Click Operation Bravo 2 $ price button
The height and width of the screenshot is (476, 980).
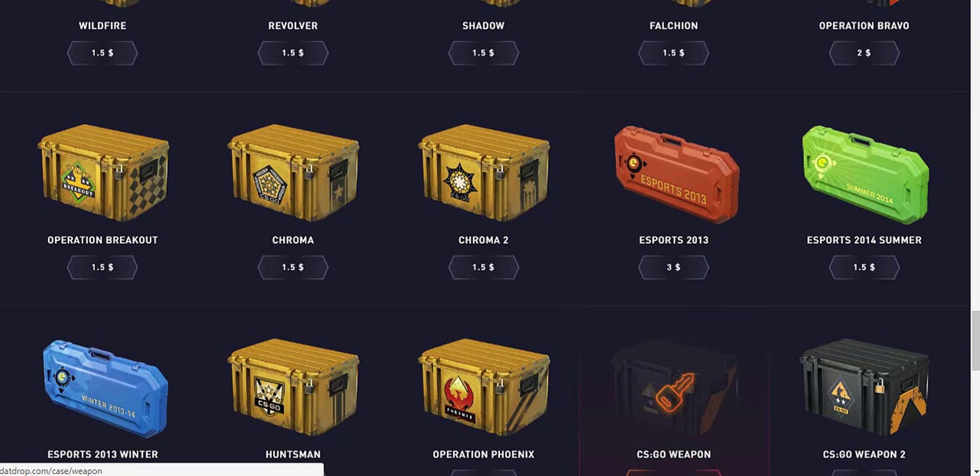click(864, 53)
